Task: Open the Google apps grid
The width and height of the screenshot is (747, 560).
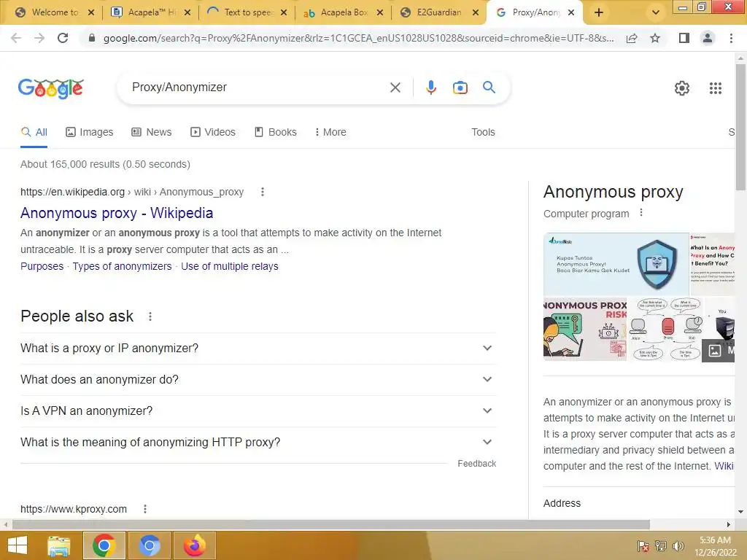Action: coord(715,88)
